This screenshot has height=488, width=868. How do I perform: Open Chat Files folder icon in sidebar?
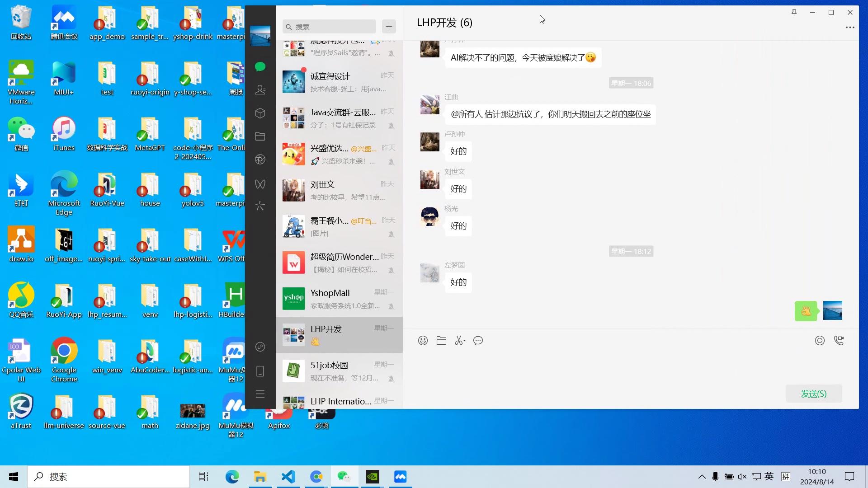tap(260, 136)
